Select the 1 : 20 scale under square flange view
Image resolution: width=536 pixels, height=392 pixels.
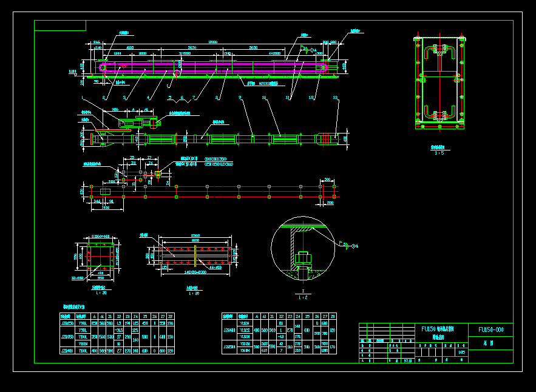tap(101, 293)
